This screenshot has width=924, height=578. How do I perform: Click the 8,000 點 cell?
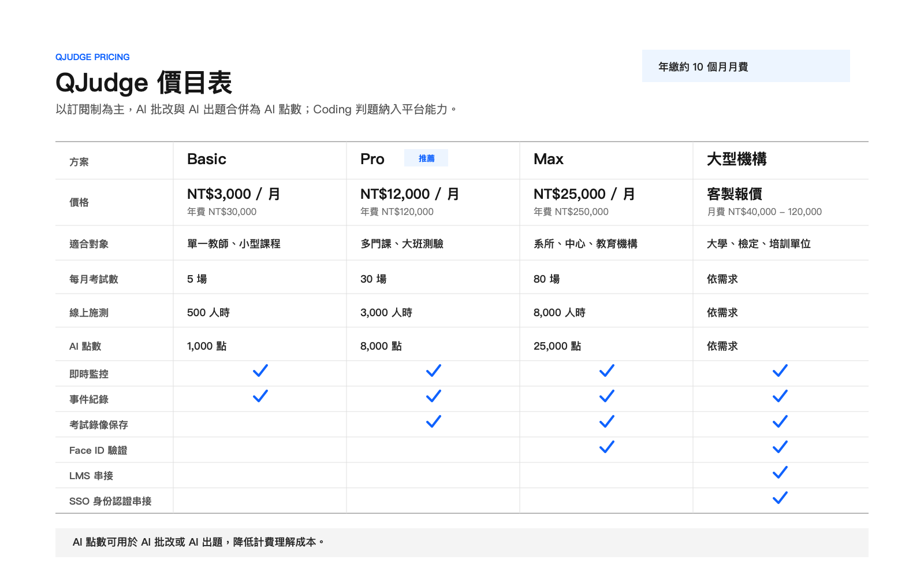381,346
